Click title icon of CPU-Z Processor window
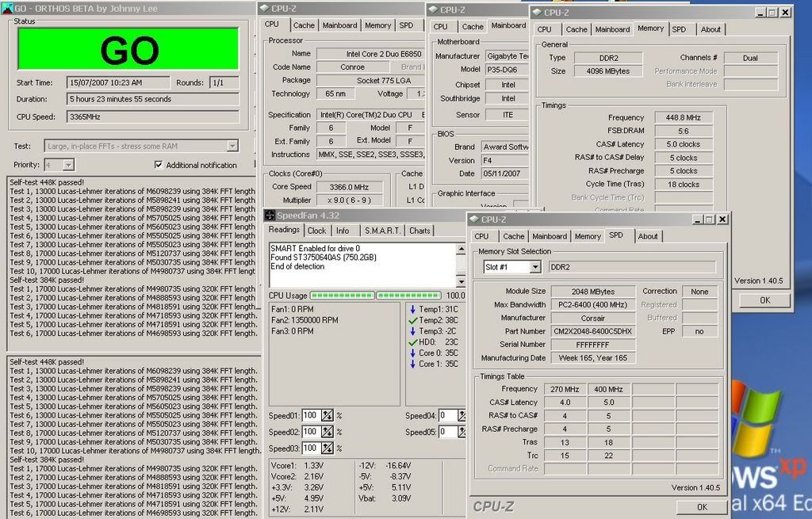The width and height of the screenshot is (812, 519). tap(264, 8)
